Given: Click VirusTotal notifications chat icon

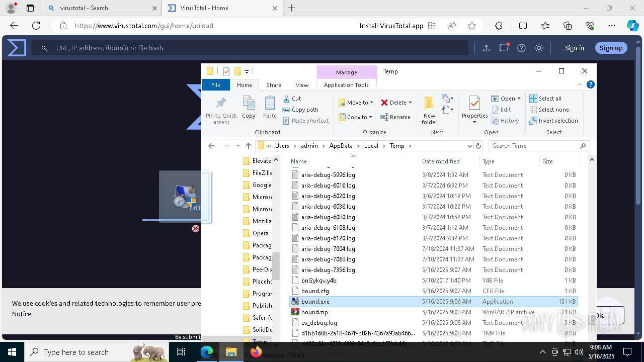Looking at the screenshot, I should (x=504, y=48).
